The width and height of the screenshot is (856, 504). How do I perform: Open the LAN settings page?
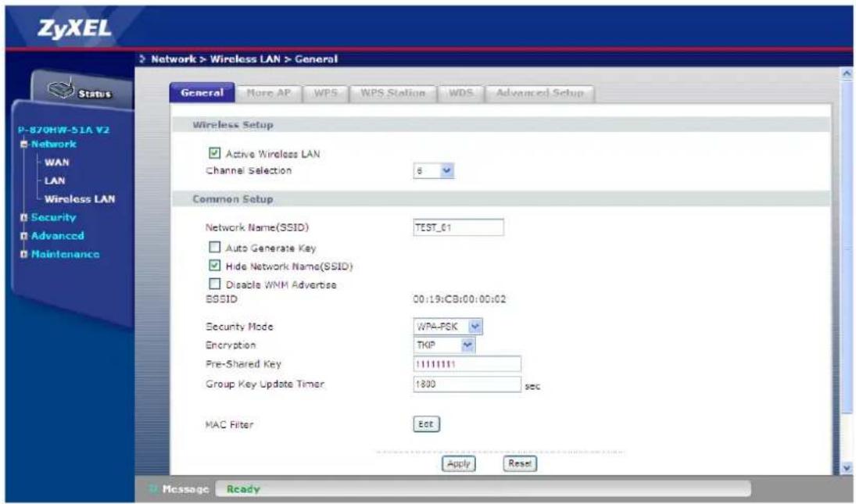tap(55, 181)
